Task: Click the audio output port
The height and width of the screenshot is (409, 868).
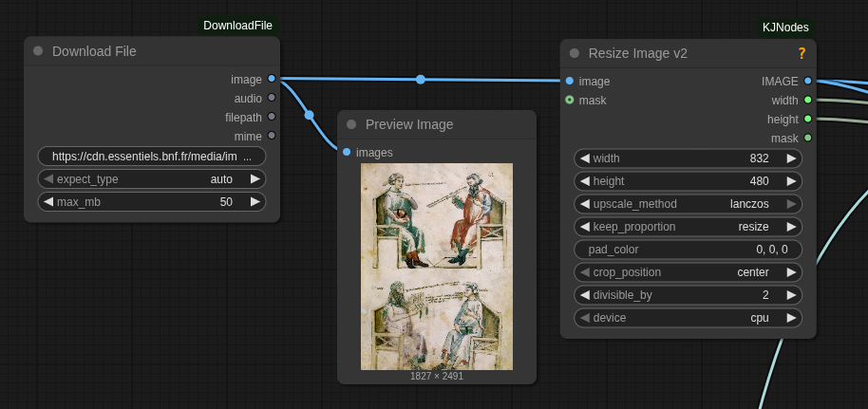Action: [x=272, y=98]
